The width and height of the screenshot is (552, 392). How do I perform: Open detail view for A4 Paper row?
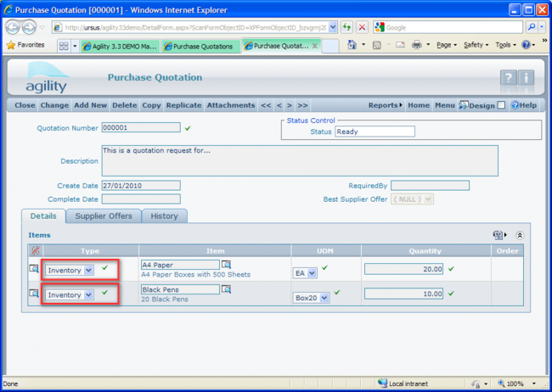pos(35,269)
